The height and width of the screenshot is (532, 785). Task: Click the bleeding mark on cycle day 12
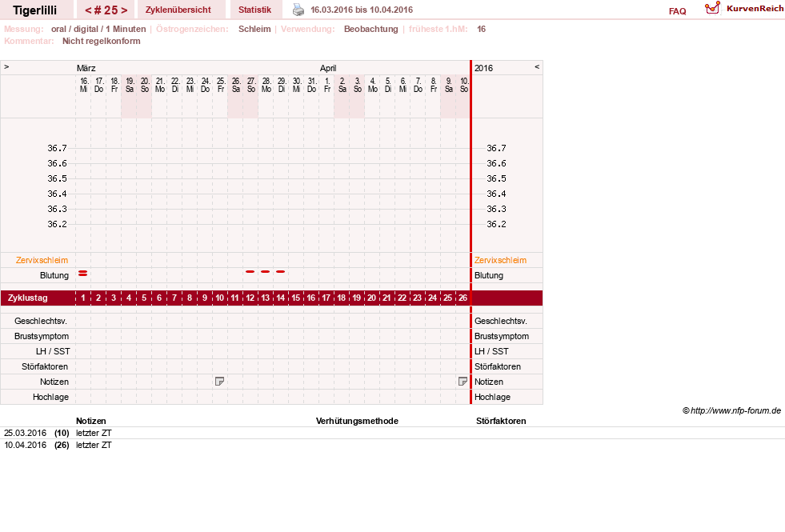coord(250,272)
